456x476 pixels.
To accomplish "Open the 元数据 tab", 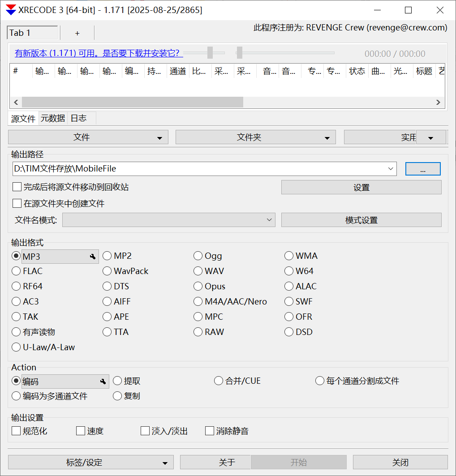I will [x=53, y=118].
